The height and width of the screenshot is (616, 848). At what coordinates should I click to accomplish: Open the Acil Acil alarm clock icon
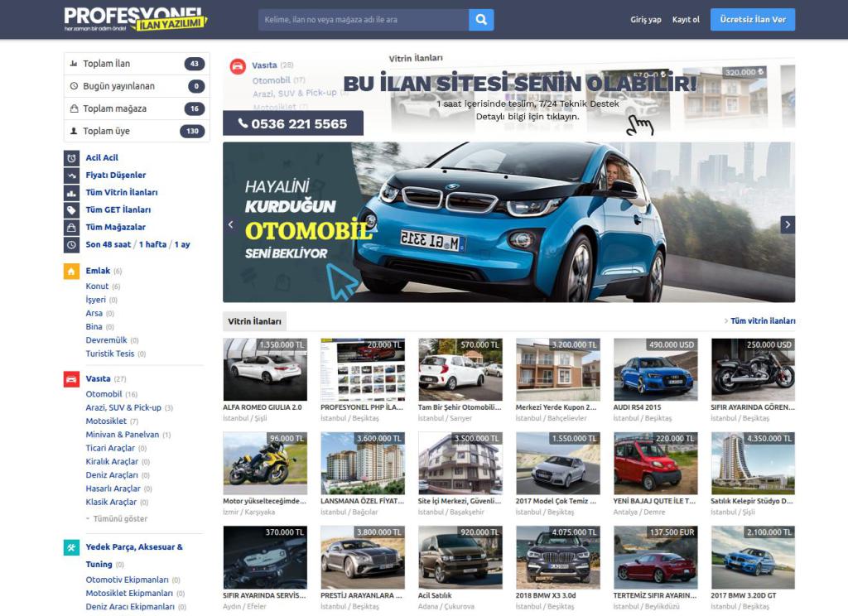(x=71, y=158)
